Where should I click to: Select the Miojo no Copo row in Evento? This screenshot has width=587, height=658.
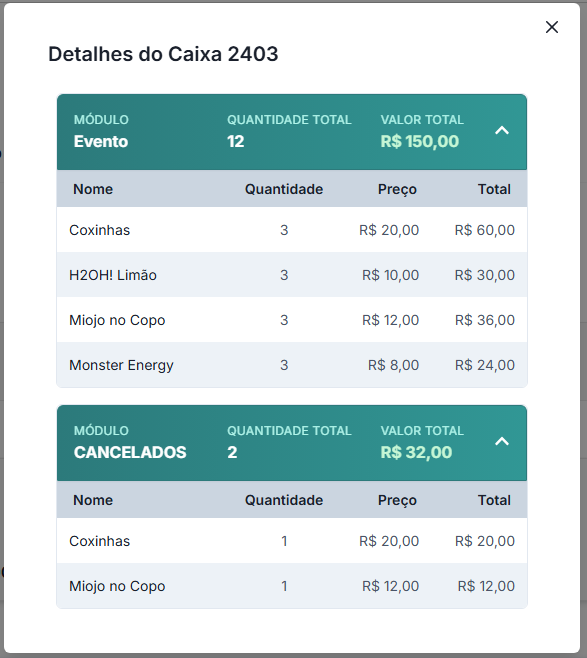[x=292, y=320]
